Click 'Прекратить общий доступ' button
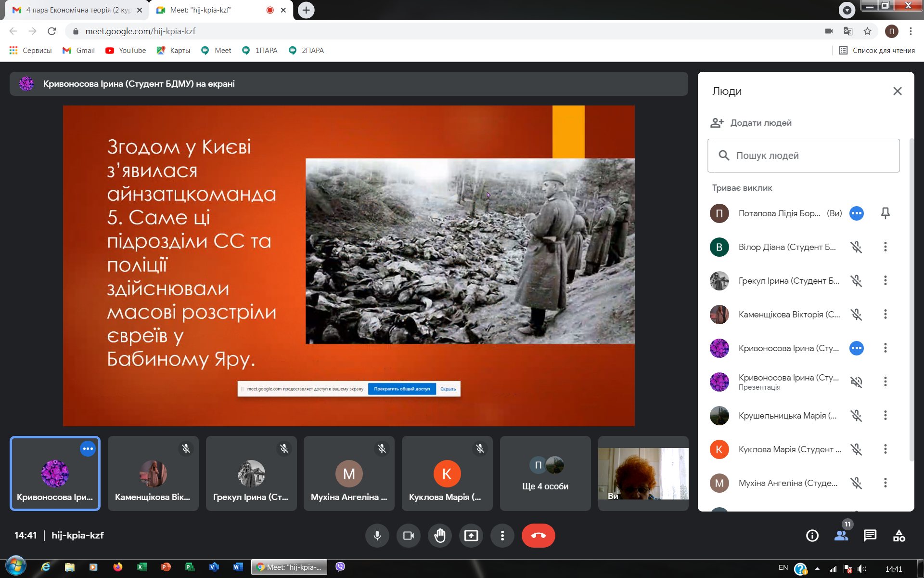 pos(402,389)
